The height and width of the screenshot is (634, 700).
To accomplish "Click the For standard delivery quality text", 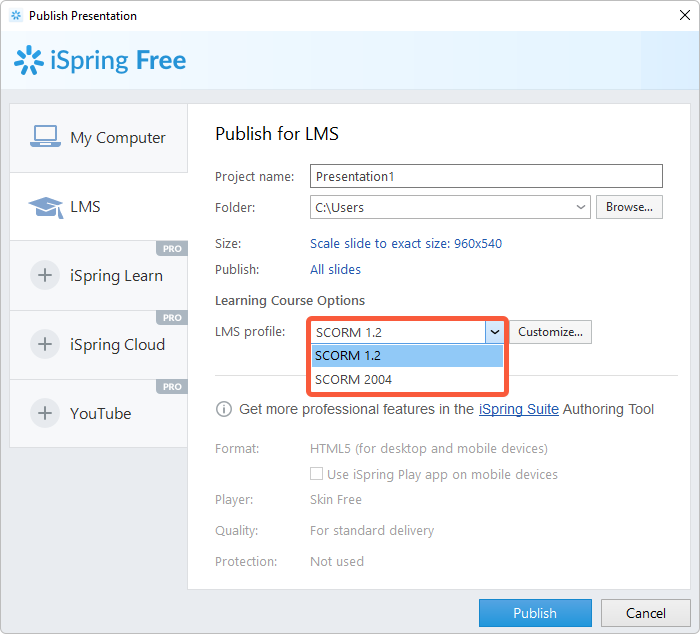I will pyautogui.click(x=372, y=530).
